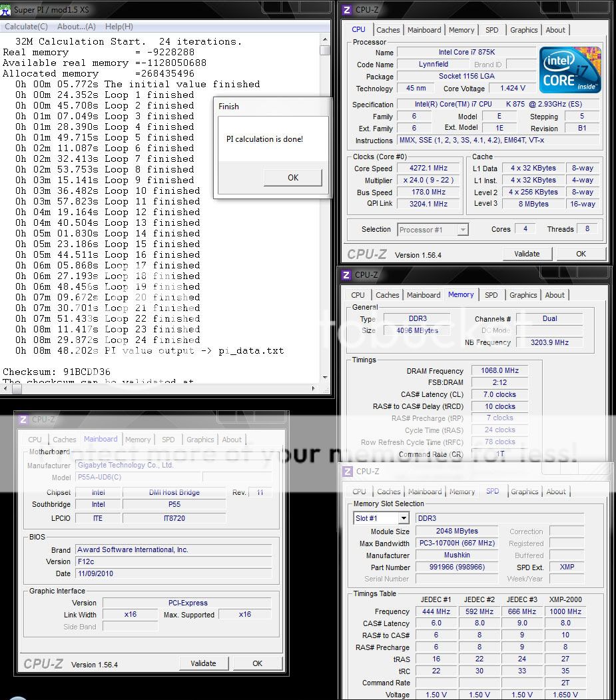Click the Max Bandwidth PC3-10700H (667 MHz) field
Image resolution: width=616 pixels, height=700 pixels.
click(457, 543)
